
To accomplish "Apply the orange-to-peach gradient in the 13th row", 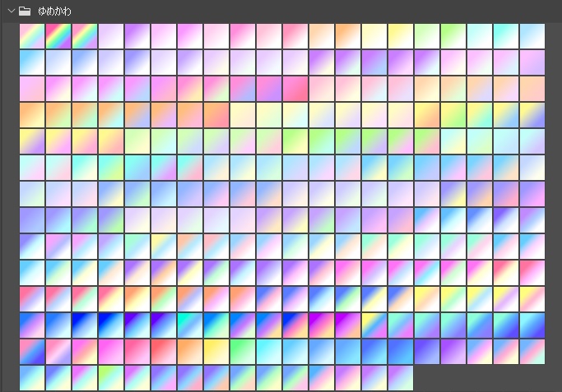I will (x=190, y=352).
